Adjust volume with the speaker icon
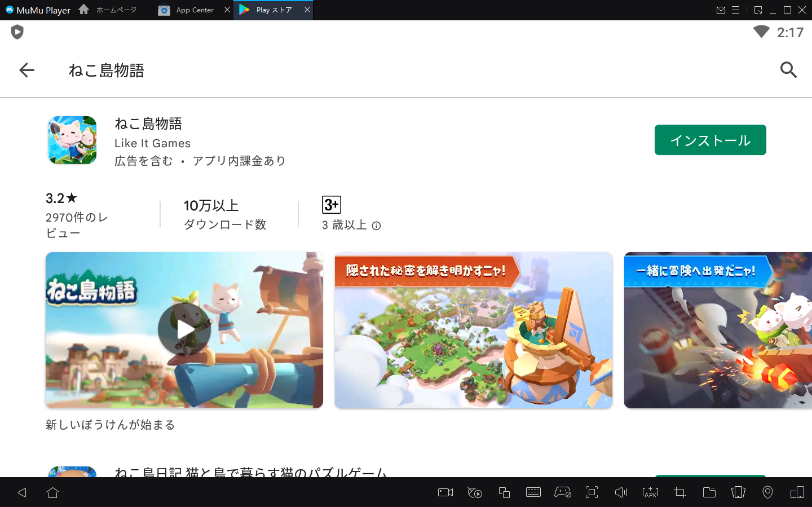 [x=621, y=493]
